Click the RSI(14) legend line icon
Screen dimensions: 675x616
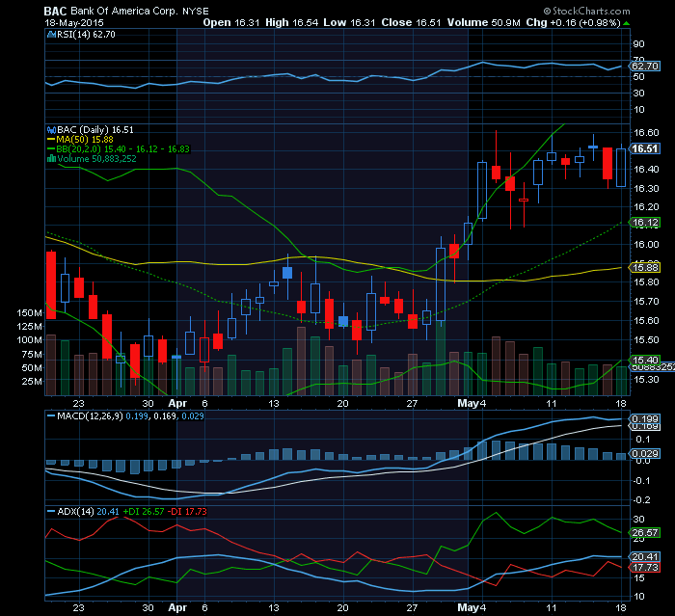click(51, 35)
